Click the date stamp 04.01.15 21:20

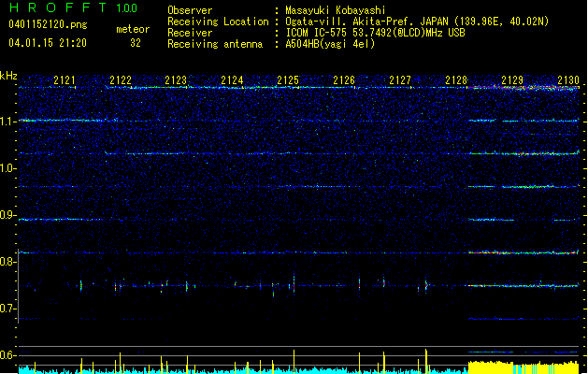[48, 43]
